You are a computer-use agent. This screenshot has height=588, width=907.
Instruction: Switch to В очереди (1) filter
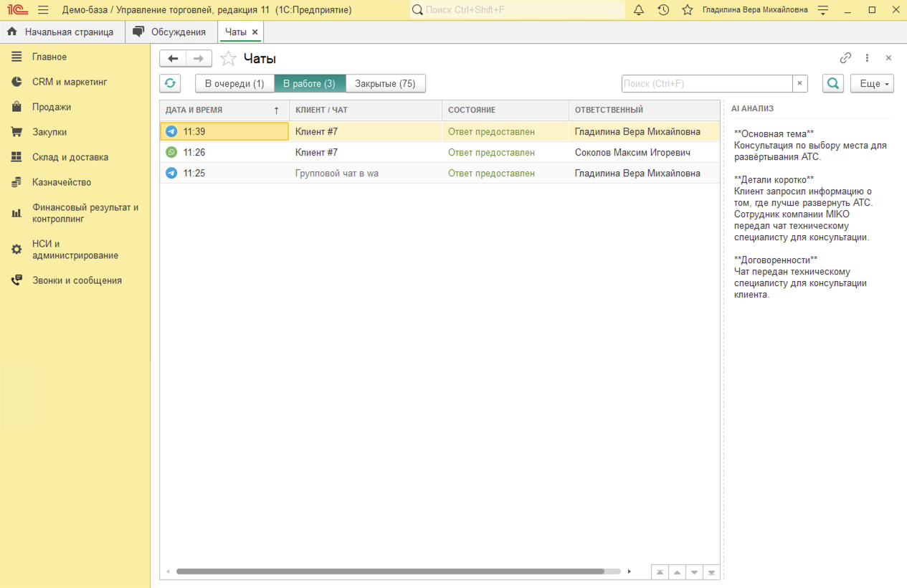pyautogui.click(x=234, y=83)
